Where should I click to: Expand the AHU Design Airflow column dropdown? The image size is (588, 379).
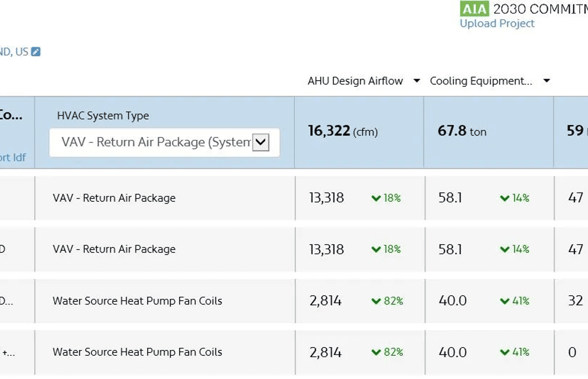click(x=416, y=80)
